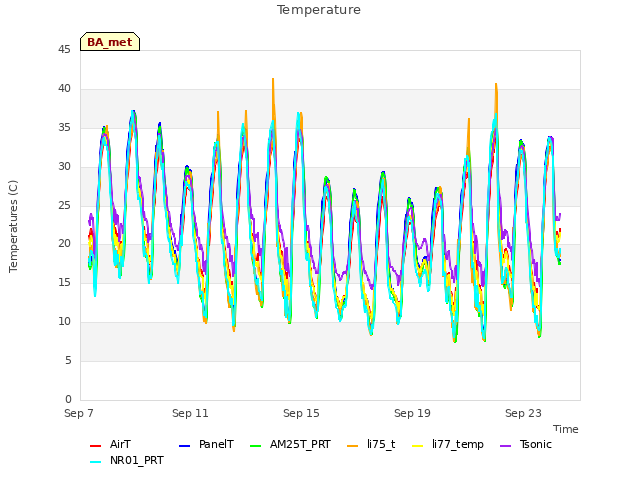This screenshot has width=640, height=480.
Task: Click the '25' y-axis tick label
Action: (x=64, y=205)
